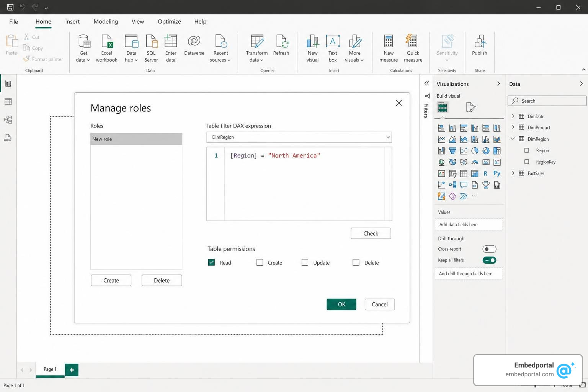Viewport: 588px width, 392px height.
Task: Cancel the Manage roles dialog
Action: [x=380, y=304]
